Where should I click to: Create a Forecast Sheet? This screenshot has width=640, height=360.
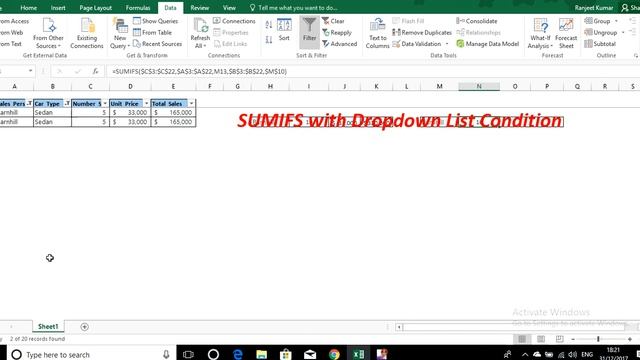click(x=566, y=33)
